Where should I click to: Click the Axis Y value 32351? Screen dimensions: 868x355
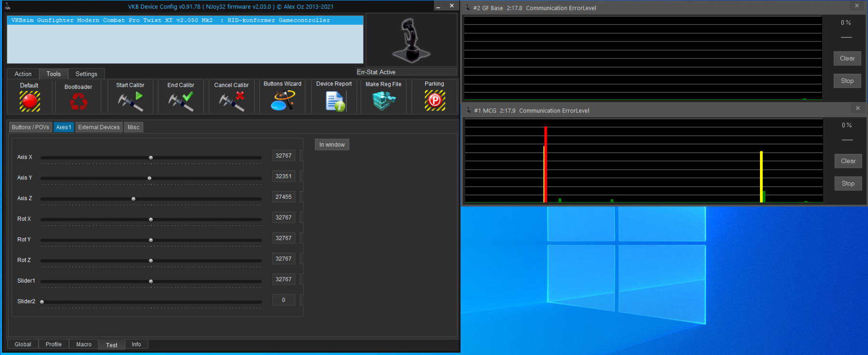(x=284, y=177)
